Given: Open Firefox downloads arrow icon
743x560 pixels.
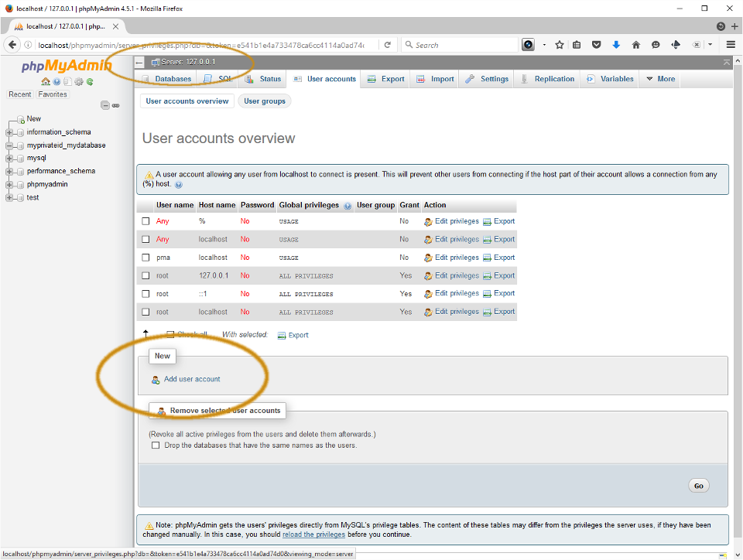Looking at the screenshot, I should (616, 45).
